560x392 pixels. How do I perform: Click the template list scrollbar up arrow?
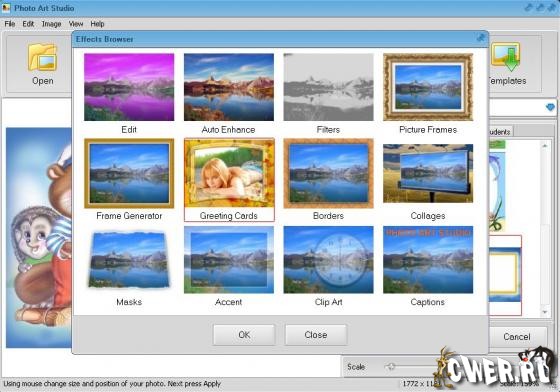545,146
